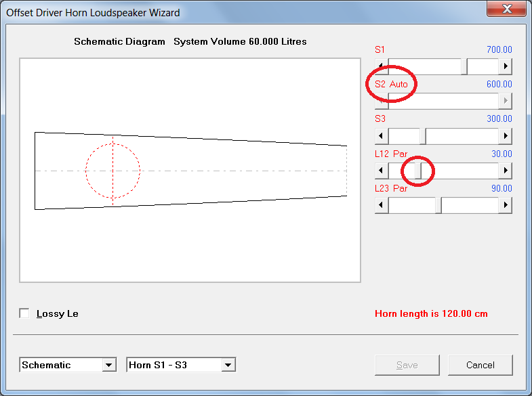532x396 pixels.
Task: Decrease L23 with its left arrow
Action: click(x=382, y=205)
